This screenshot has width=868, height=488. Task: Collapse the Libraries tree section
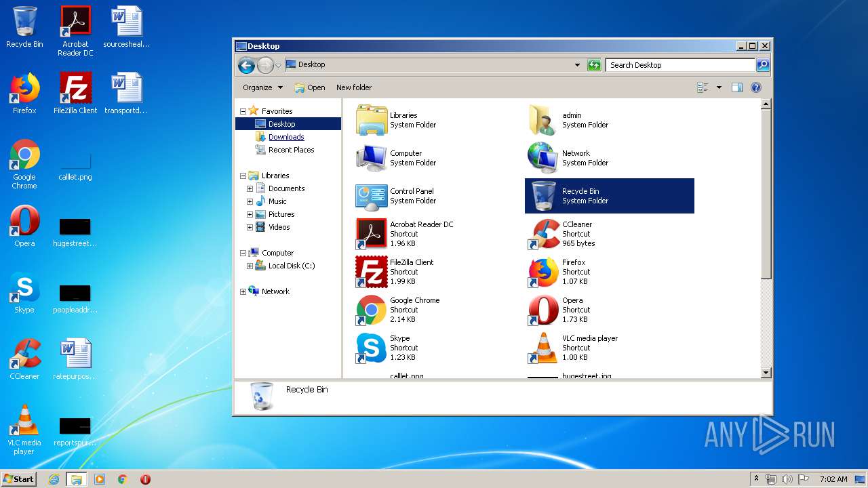243,176
